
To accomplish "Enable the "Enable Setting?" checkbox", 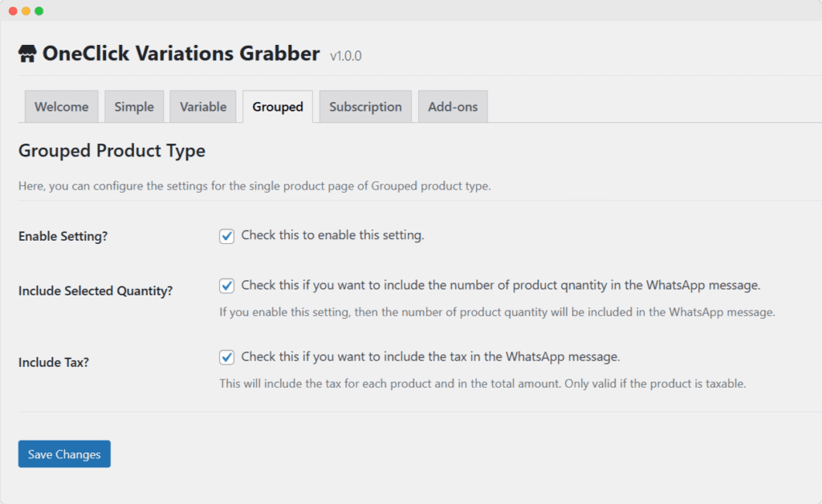I will pos(226,235).
